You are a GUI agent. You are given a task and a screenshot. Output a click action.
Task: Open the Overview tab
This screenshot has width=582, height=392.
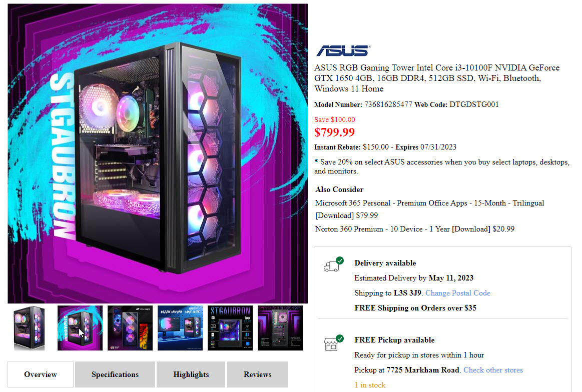click(41, 374)
